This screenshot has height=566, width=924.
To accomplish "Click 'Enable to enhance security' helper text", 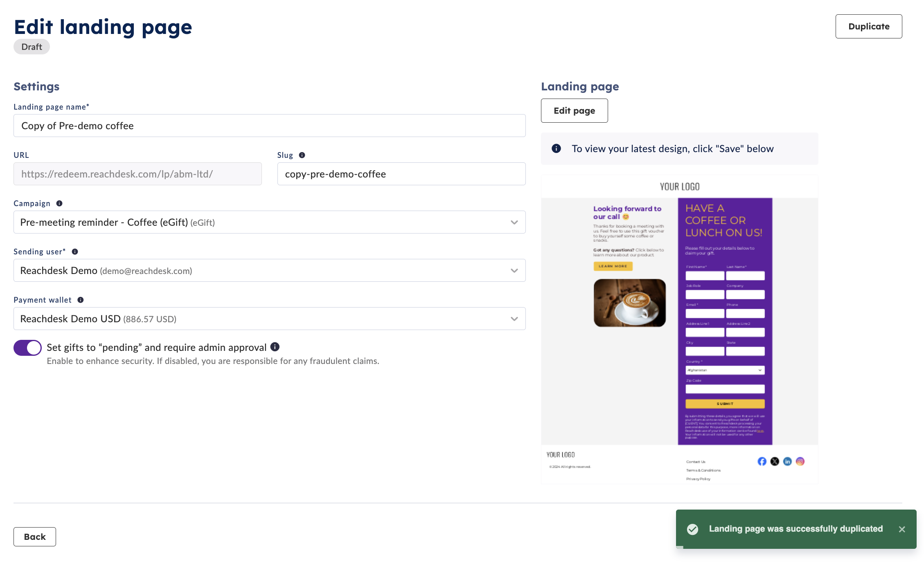I will point(213,361).
